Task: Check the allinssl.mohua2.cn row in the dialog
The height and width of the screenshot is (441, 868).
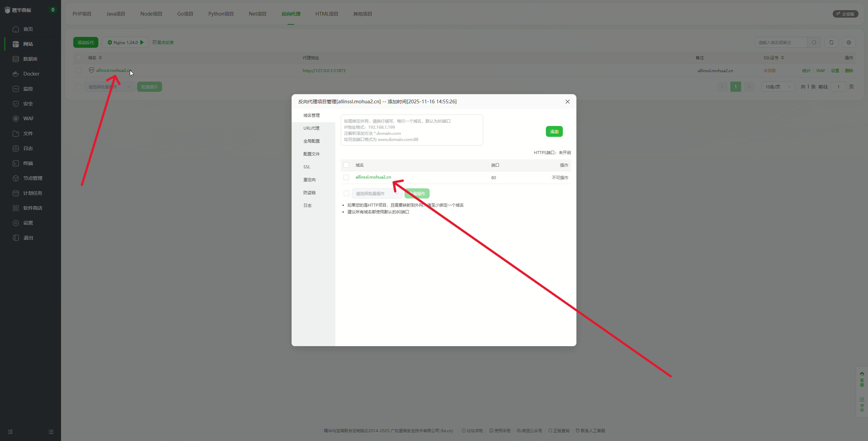Action: click(346, 177)
